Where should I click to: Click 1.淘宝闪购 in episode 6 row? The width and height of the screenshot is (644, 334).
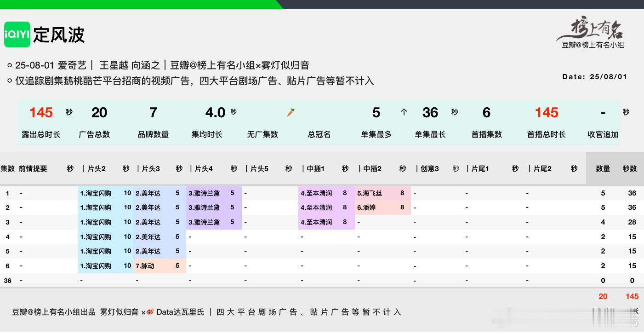coord(96,266)
